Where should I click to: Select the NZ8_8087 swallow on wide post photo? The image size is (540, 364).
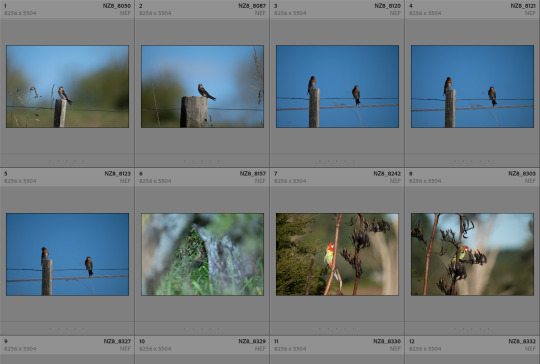[202, 86]
